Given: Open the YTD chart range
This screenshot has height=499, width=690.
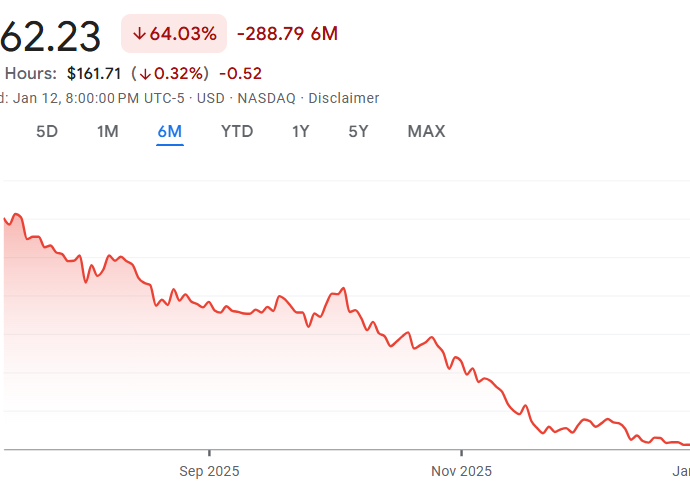Looking at the screenshot, I should [237, 131].
